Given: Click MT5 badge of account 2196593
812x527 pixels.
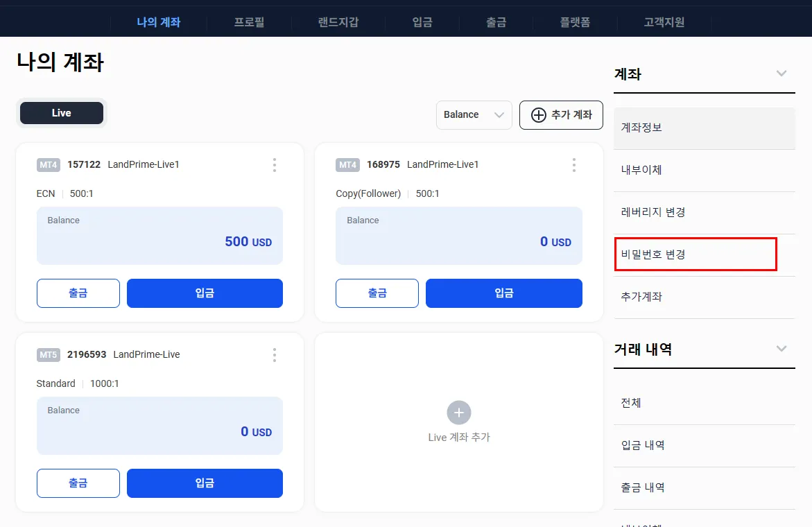Looking at the screenshot, I should [x=49, y=355].
